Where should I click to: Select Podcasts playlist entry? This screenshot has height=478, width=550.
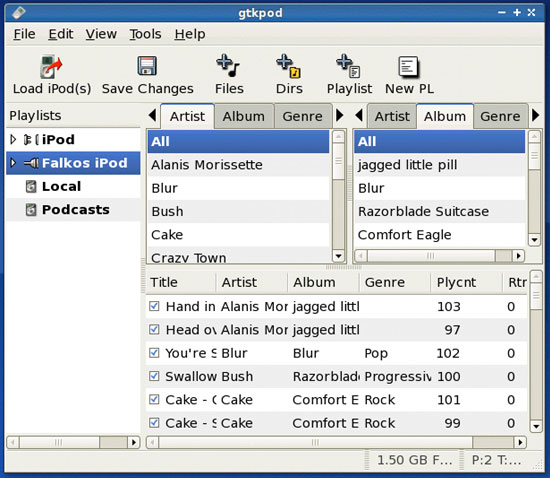coord(73,210)
